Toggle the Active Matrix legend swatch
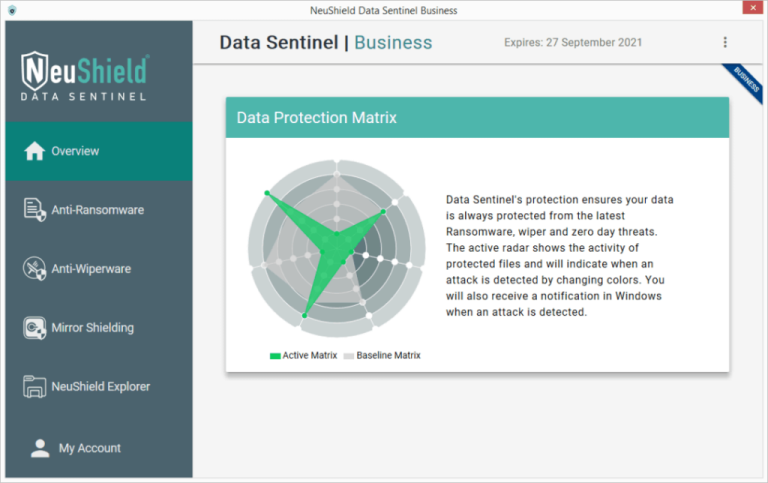Image resolution: width=768 pixels, height=483 pixels. coord(275,356)
